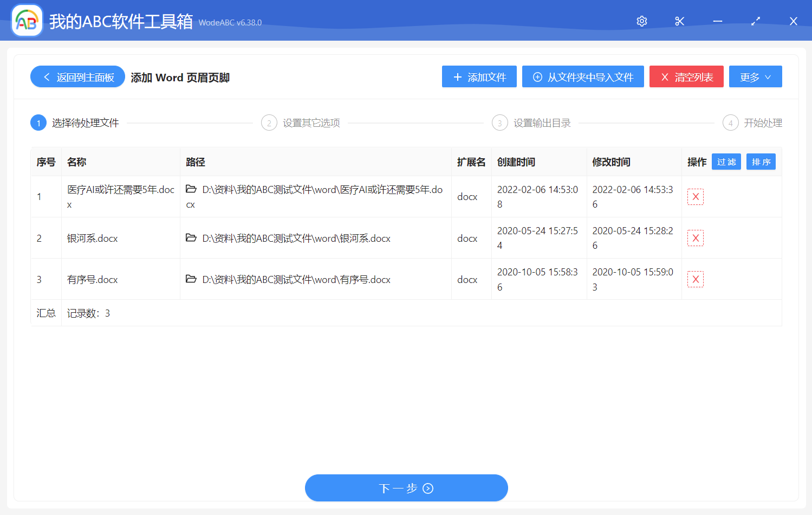The height and width of the screenshot is (515, 812).
Task: Click the WodeABC app logo
Action: (x=27, y=21)
